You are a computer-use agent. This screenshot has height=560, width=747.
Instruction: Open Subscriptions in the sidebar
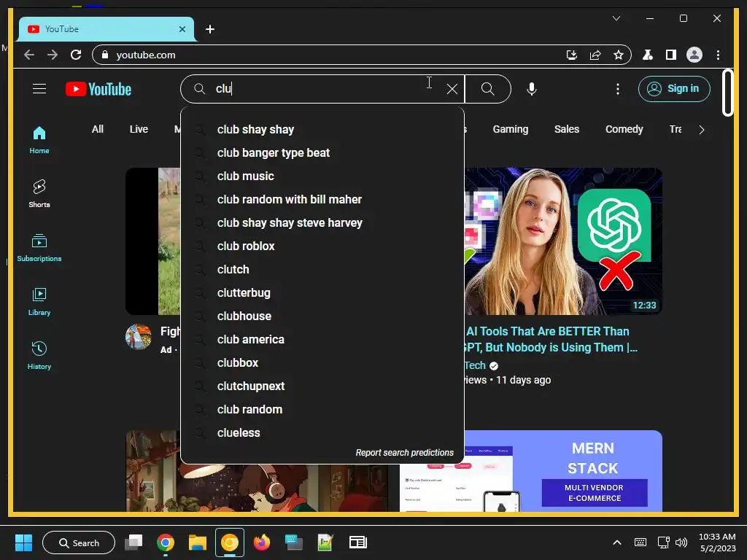click(39, 248)
